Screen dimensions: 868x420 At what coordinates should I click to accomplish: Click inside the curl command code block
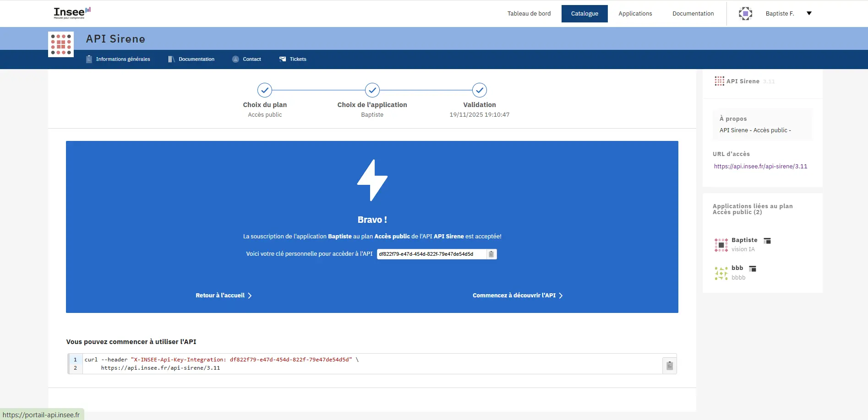tap(372, 364)
